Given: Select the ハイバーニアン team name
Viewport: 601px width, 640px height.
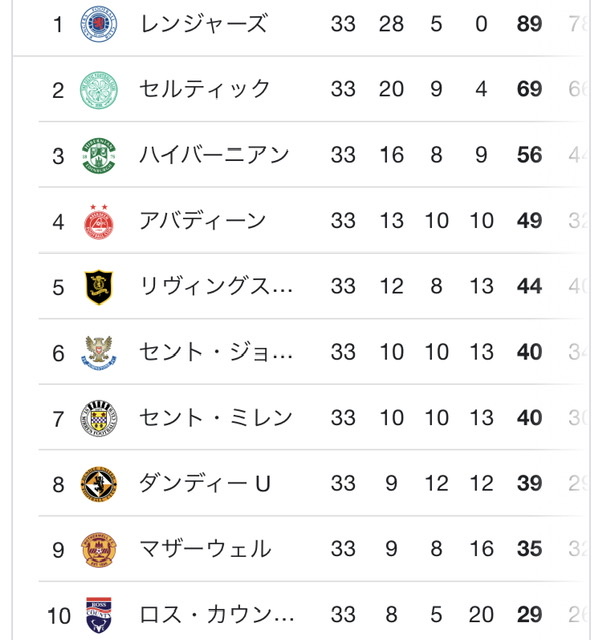Looking at the screenshot, I should [x=214, y=155].
